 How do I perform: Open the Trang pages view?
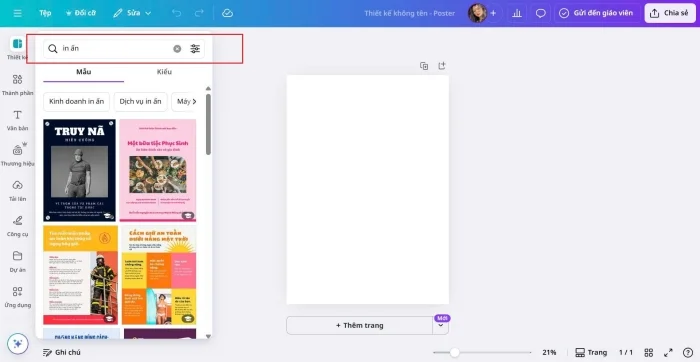click(591, 353)
